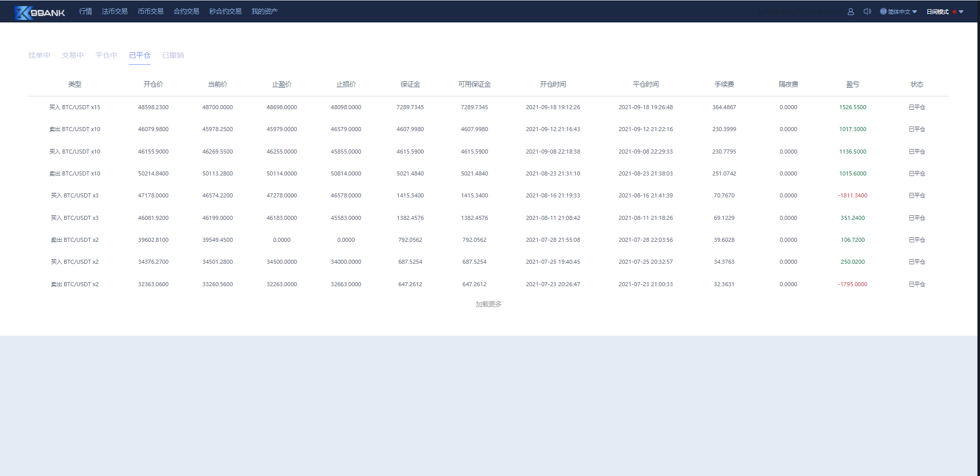Click 加载更多 to load more records

[488, 304]
